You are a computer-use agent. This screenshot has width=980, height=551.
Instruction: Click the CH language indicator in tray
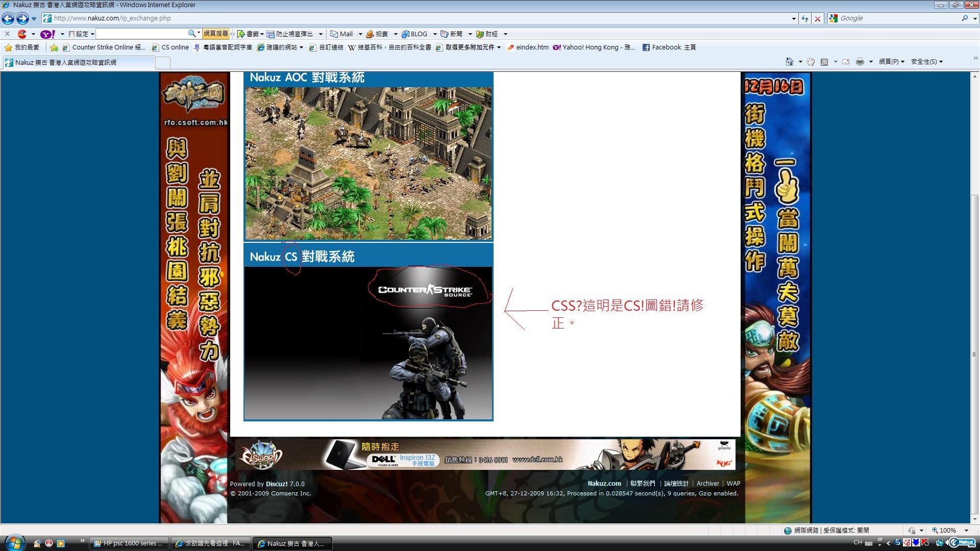857,543
